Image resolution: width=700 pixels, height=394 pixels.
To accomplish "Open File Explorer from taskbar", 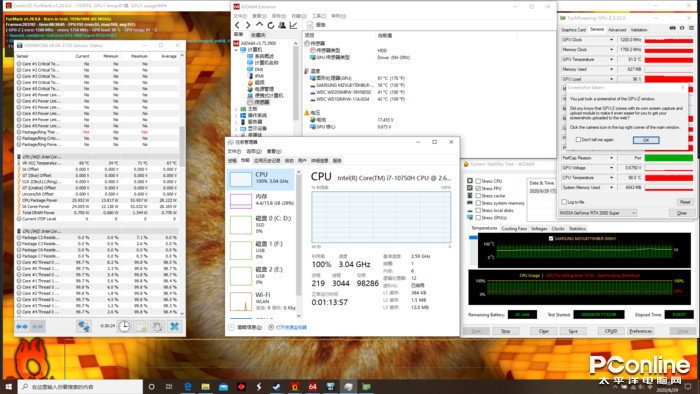I will [x=205, y=387].
